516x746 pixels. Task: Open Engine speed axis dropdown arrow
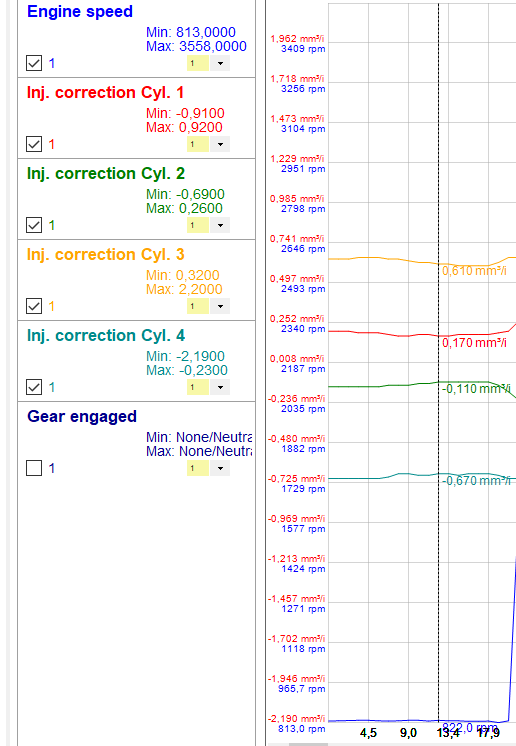pos(220,63)
